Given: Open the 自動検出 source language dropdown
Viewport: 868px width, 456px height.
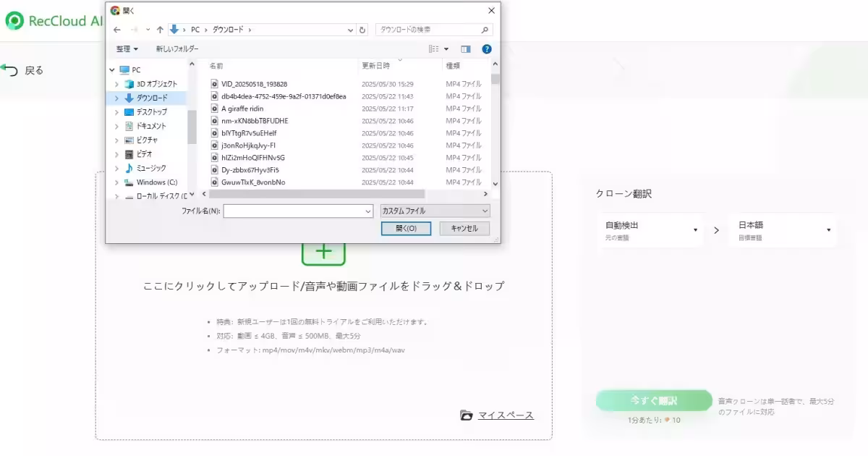Looking at the screenshot, I should pyautogui.click(x=650, y=229).
